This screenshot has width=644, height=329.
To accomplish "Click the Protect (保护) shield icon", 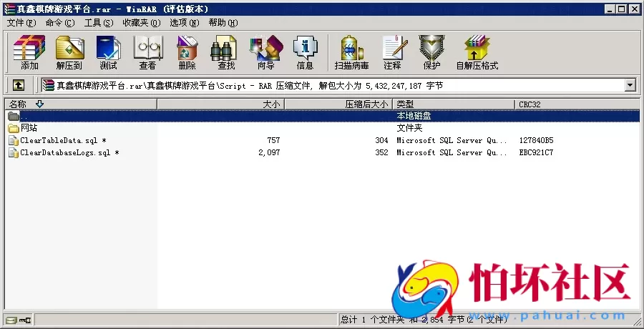I will click(x=431, y=53).
